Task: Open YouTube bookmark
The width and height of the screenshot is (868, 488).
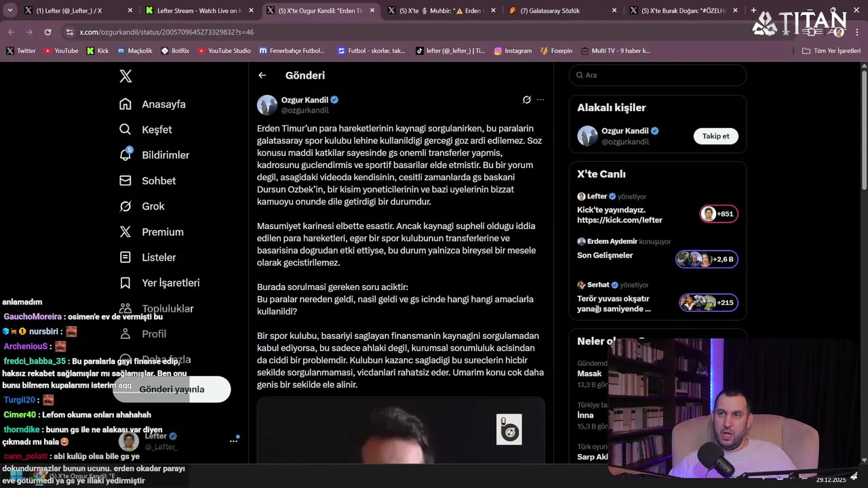Action: (61, 51)
